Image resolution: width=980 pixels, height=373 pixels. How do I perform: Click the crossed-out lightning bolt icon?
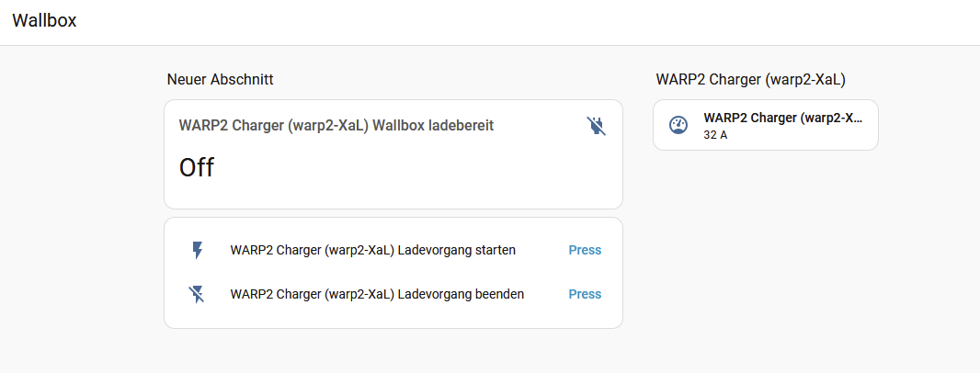(x=197, y=294)
